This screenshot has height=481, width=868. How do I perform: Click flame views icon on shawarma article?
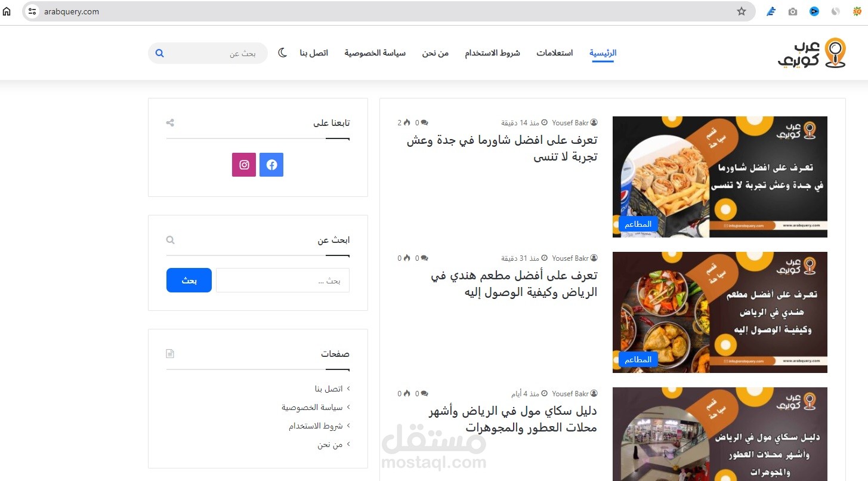(x=407, y=123)
